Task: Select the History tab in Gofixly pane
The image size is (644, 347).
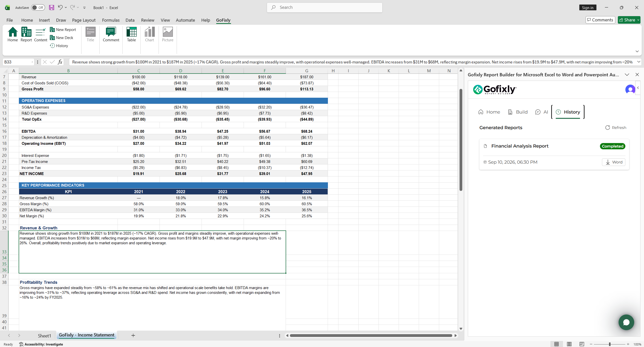Action: [568, 112]
